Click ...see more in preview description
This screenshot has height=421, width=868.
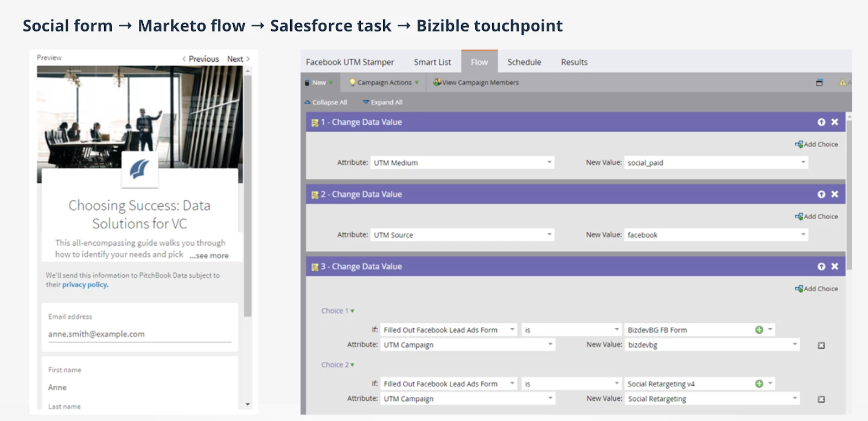point(209,256)
